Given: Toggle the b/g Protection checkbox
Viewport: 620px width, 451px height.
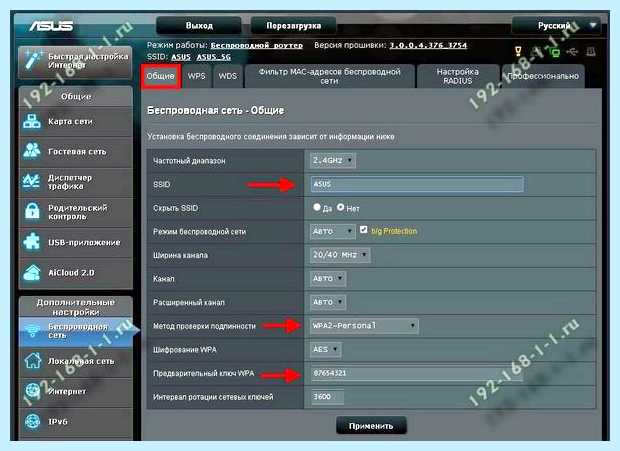Looking at the screenshot, I should pyautogui.click(x=363, y=229).
